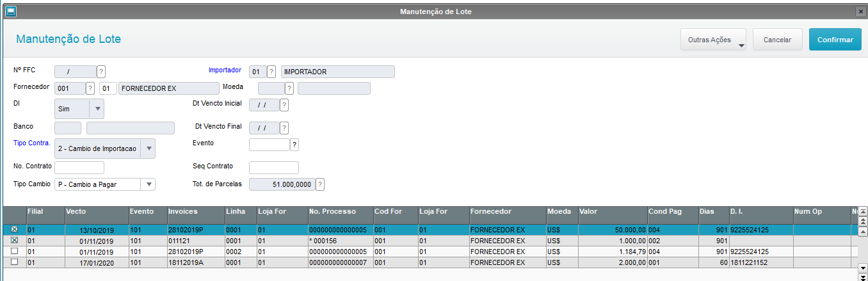The width and height of the screenshot is (868, 281).
Task: Select process cell 000000000000007
Action: (340, 262)
